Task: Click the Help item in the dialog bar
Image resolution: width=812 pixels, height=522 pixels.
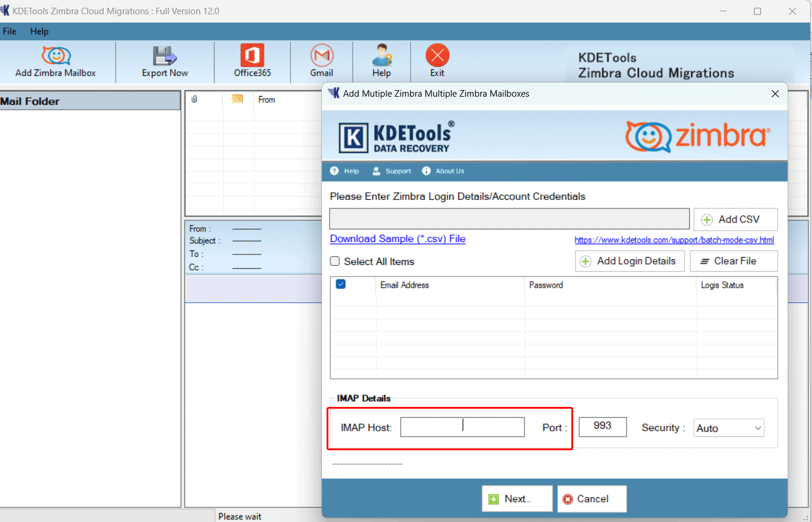Action: coord(345,171)
